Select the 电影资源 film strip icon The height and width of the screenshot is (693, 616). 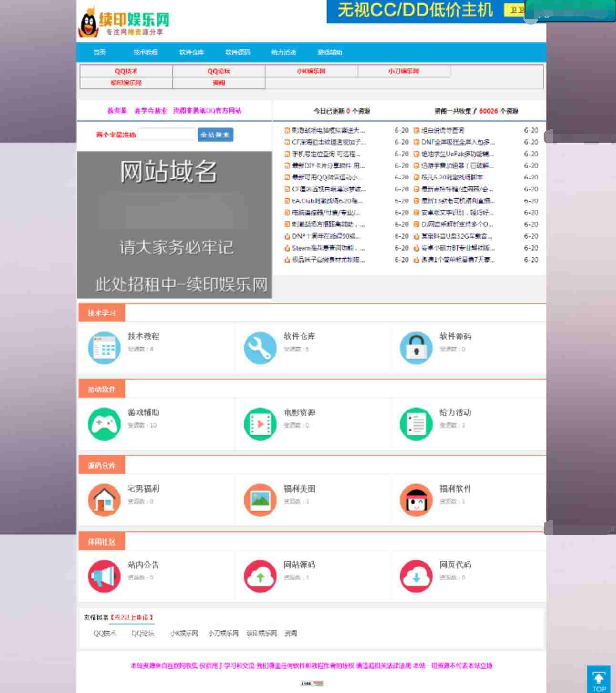(x=260, y=424)
